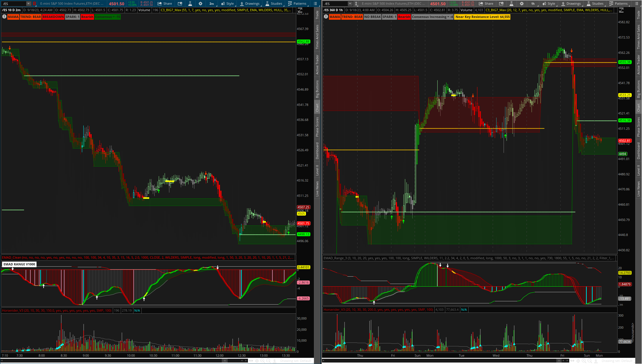Screen dimensions: 642x364
Task: Click the Share button in right chart
Action: click(x=486, y=4)
